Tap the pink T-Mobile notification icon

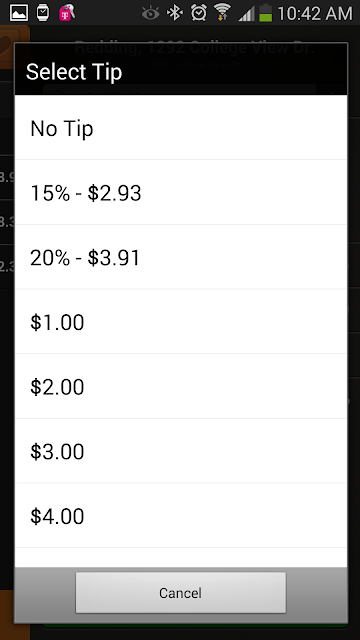tap(67, 13)
